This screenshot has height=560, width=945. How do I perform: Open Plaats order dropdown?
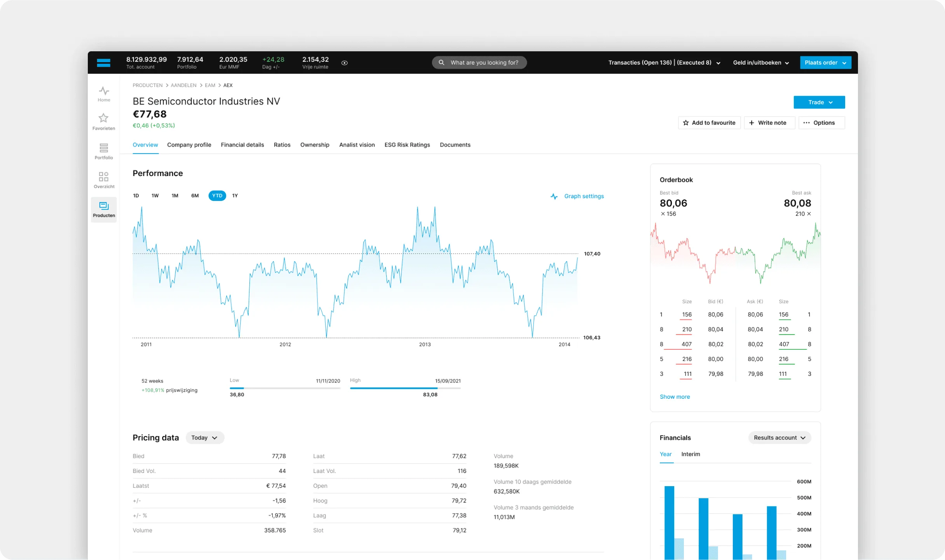[x=825, y=63]
